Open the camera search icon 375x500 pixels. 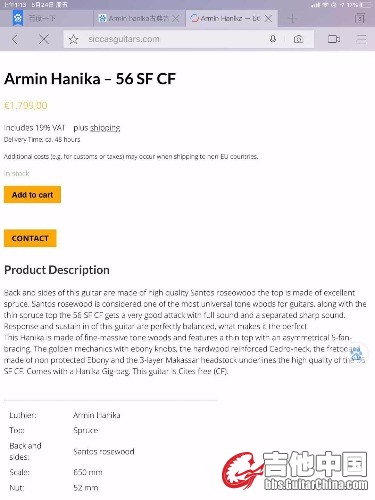coord(298,39)
